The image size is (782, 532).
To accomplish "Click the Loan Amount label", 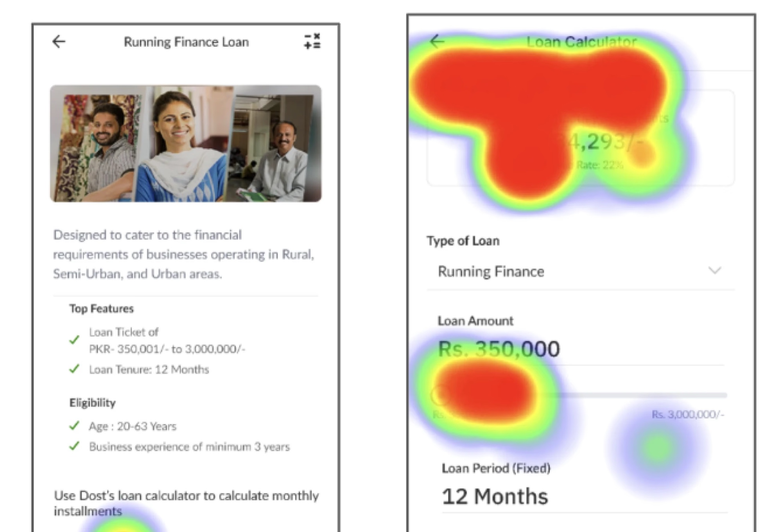I will (x=475, y=321).
